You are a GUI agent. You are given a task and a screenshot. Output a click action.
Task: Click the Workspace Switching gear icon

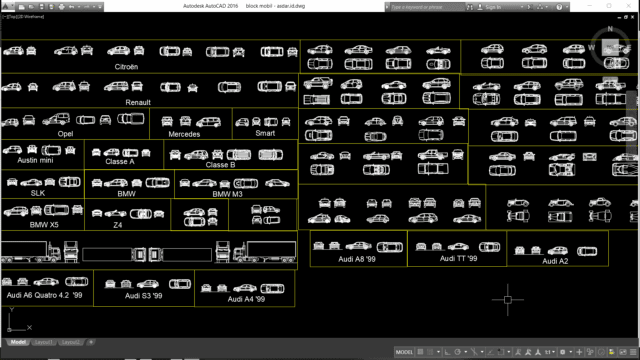click(x=562, y=352)
